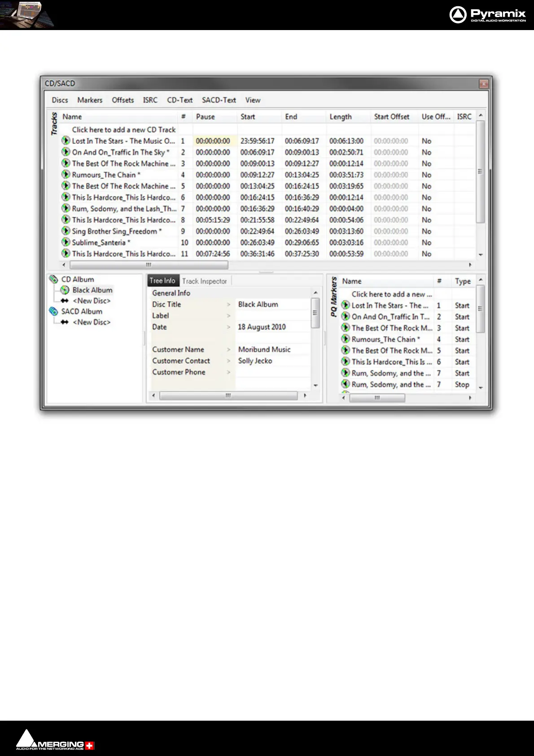534x756 pixels.
Task: Click here to add a new CD Track
Action: pos(124,130)
